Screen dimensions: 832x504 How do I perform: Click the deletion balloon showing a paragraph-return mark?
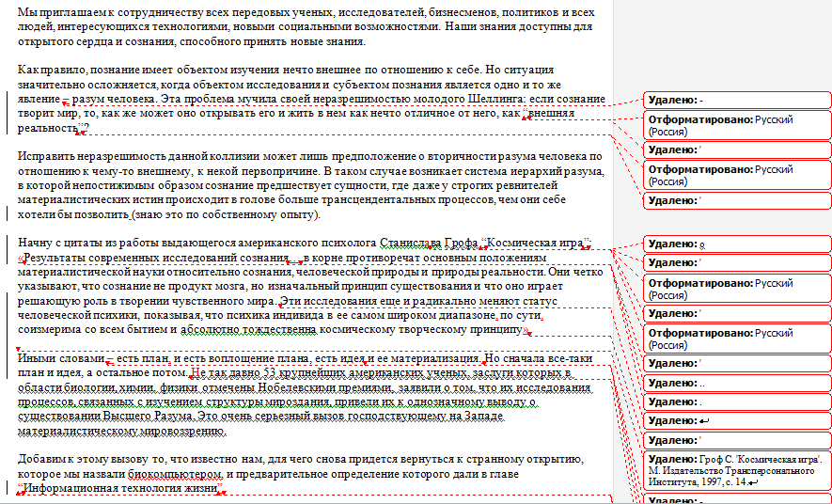point(737,420)
